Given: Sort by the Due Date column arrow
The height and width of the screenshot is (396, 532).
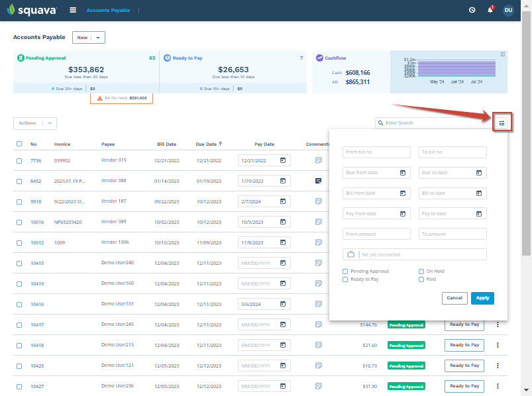Looking at the screenshot, I should click(x=221, y=144).
